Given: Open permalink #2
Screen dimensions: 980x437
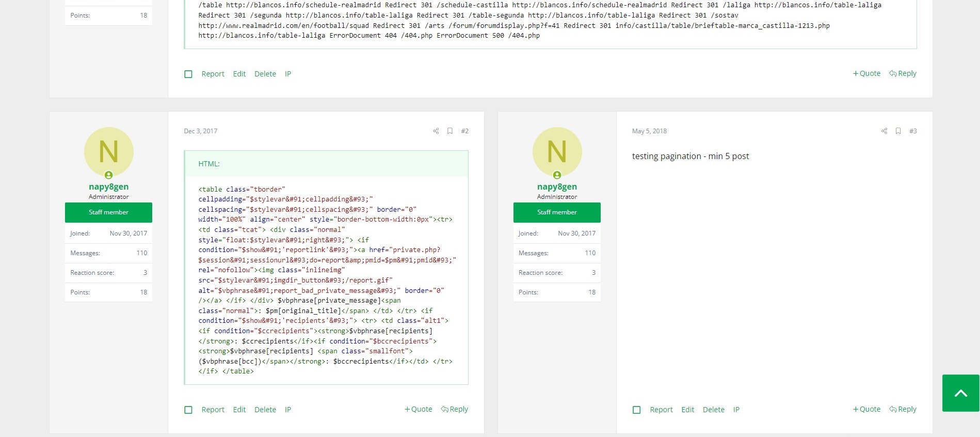Looking at the screenshot, I should tap(465, 131).
